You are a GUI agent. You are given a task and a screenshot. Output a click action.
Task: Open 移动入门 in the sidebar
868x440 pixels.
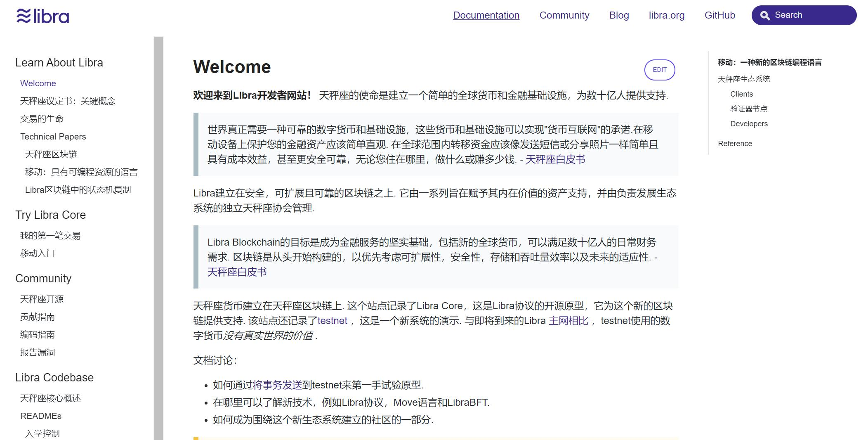(38, 253)
